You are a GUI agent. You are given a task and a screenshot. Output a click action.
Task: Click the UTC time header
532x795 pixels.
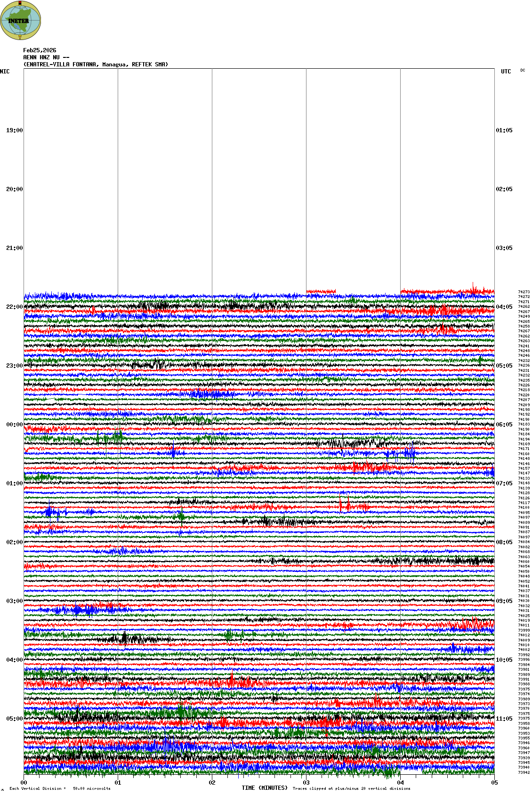(506, 72)
